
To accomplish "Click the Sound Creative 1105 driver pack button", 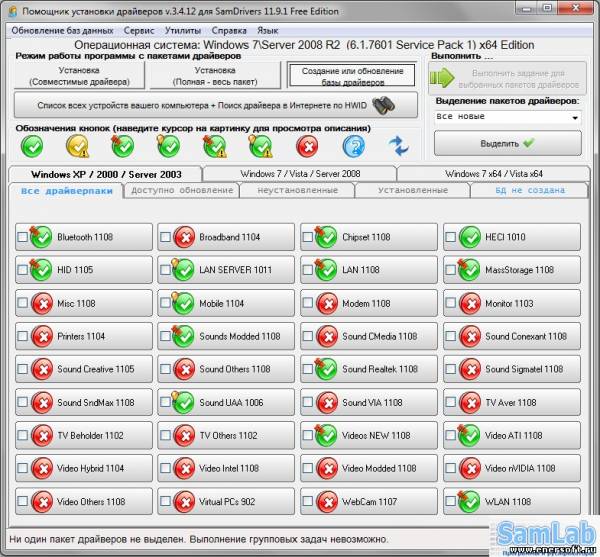I will click(x=84, y=369).
